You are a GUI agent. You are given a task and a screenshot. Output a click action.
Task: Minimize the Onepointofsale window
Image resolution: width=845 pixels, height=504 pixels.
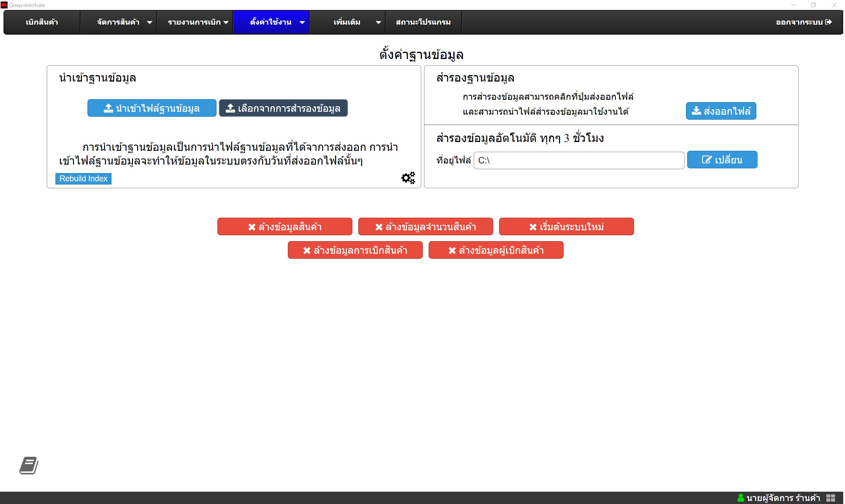[x=793, y=5]
